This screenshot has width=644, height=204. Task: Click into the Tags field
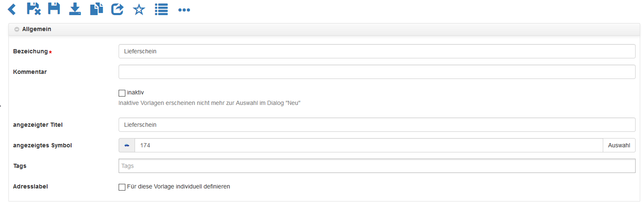[376, 166]
